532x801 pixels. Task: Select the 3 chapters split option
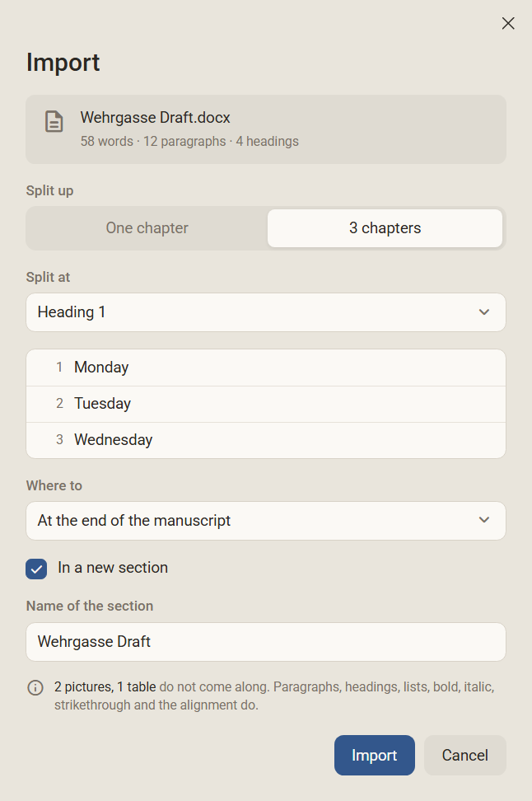tap(385, 227)
